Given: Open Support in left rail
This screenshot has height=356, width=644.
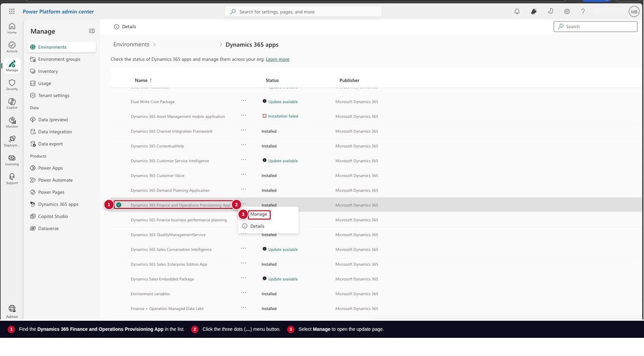Looking at the screenshot, I should coord(12,179).
